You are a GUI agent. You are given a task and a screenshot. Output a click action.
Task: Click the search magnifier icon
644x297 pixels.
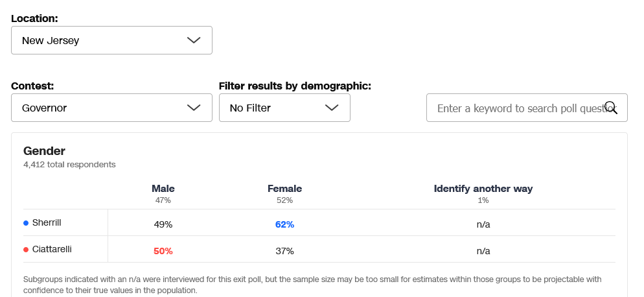610,108
